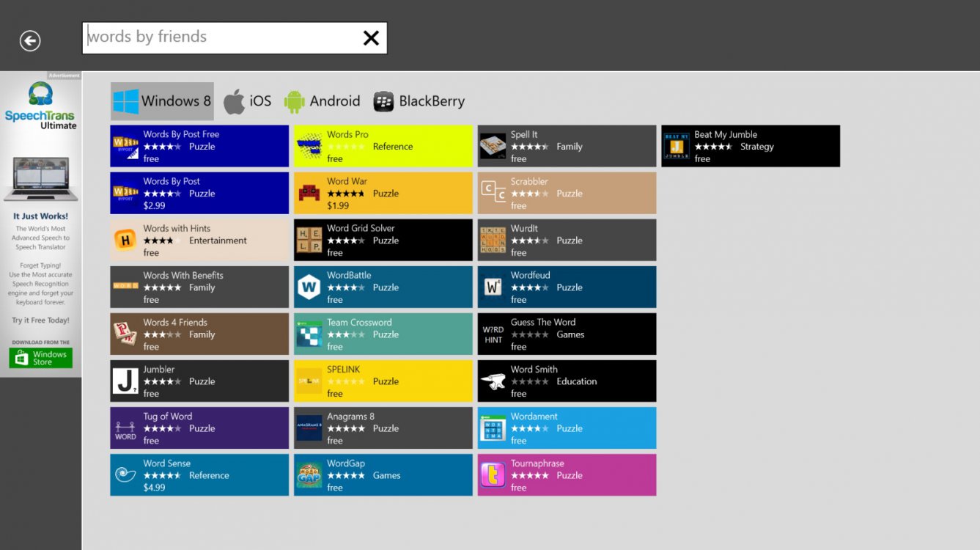Open the WordBattle hexagon icon
This screenshot has height=550, width=980.
pos(309,287)
